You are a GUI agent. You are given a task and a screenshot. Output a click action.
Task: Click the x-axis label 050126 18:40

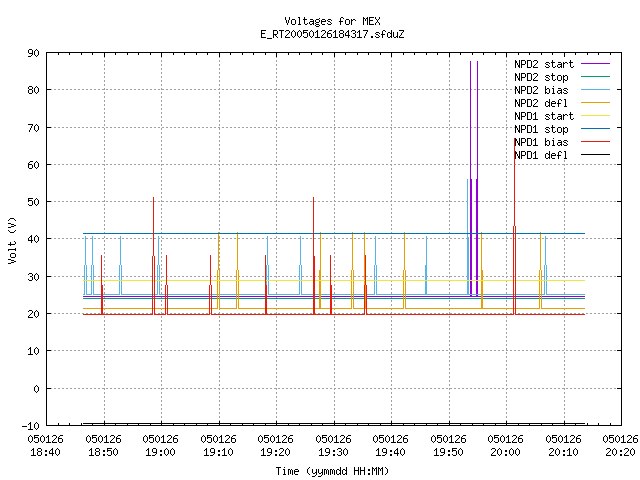coord(46,446)
